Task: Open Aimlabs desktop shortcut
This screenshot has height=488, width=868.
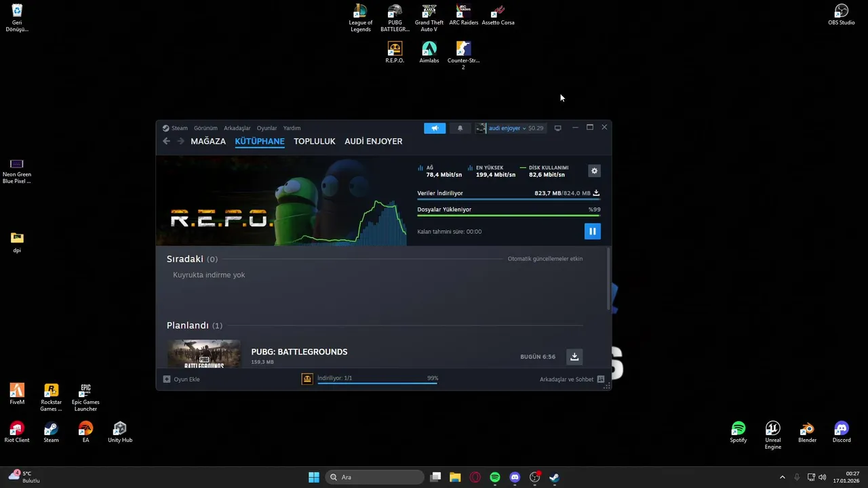Action: coord(429,53)
